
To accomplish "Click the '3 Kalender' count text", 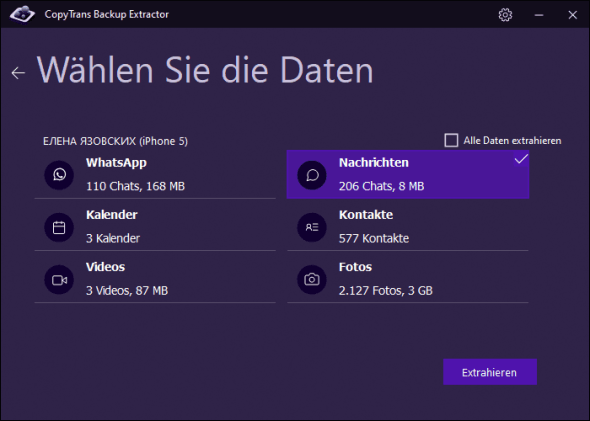I will (113, 238).
